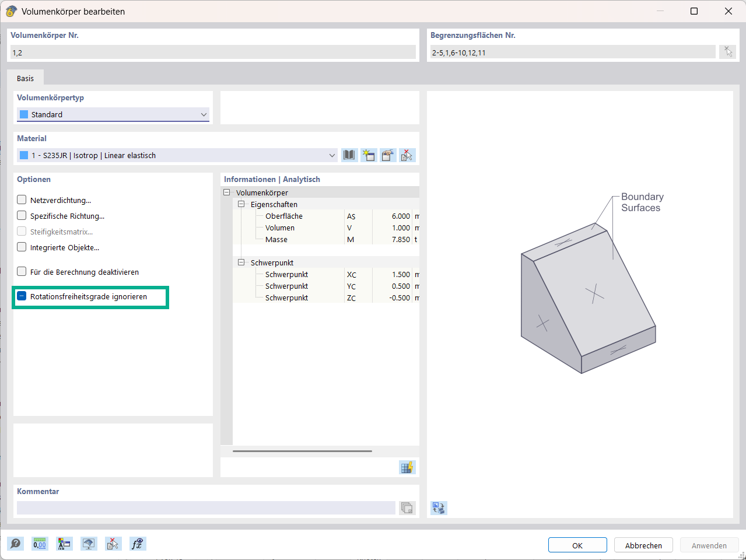Click the display properties screen icon
The height and width of the screenshot is (560, 746).
(89, 544)
